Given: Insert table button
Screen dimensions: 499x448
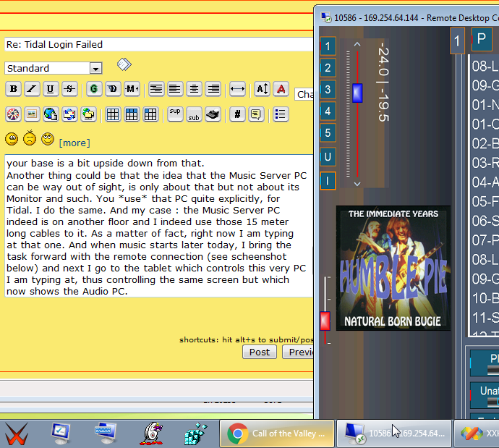Looking at the screenshot, I should point(113,114).
